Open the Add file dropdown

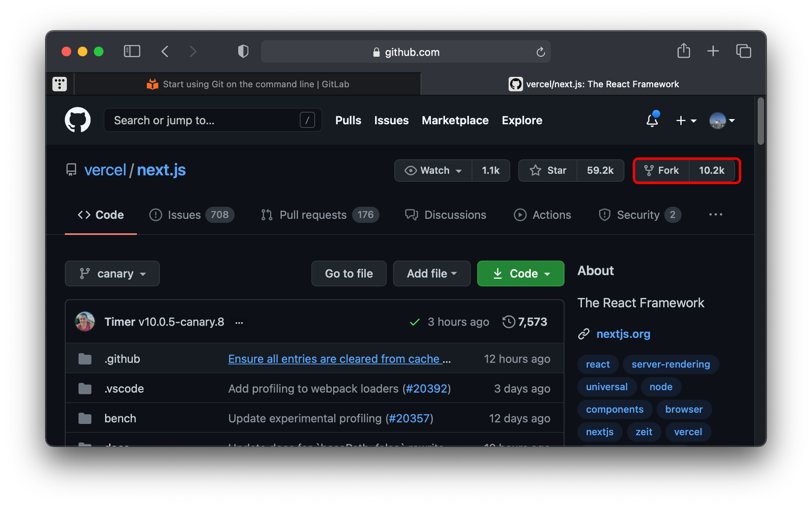point(432,274)
